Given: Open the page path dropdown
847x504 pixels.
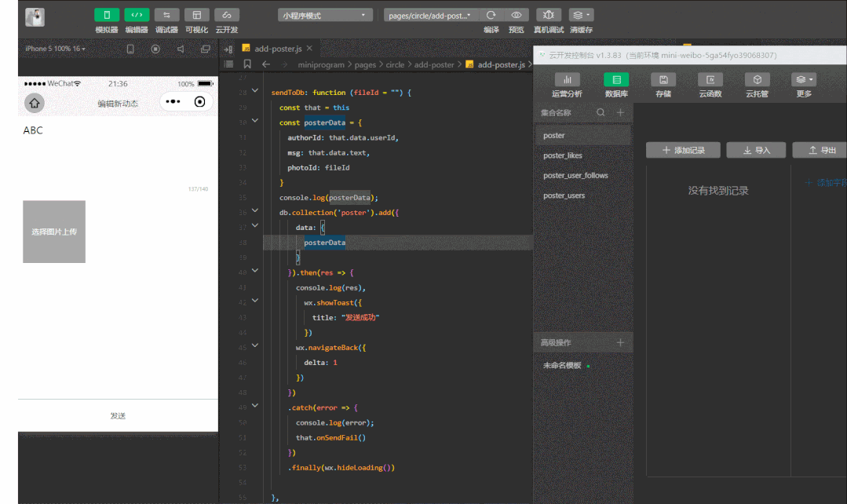Looking at the screenshot, I should (x=430, y=16).
